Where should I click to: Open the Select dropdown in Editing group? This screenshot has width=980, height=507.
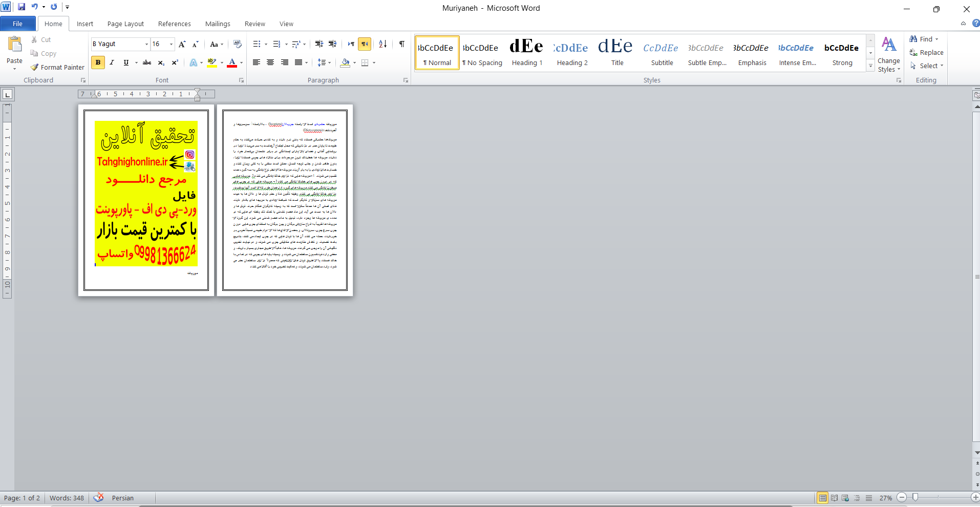tap(927, 66)
